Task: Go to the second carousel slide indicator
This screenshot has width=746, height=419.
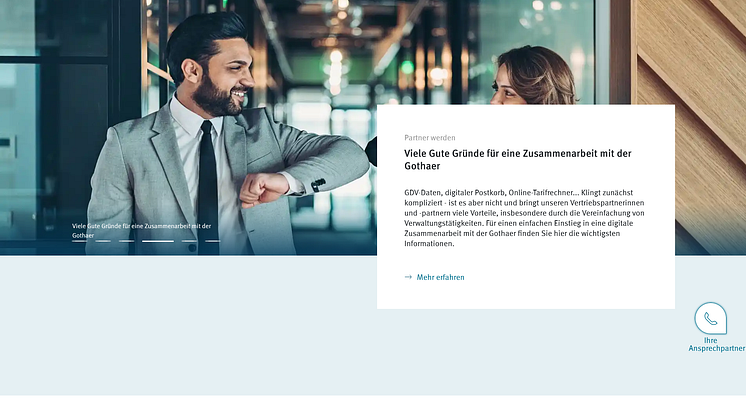Action: [103, 241]
